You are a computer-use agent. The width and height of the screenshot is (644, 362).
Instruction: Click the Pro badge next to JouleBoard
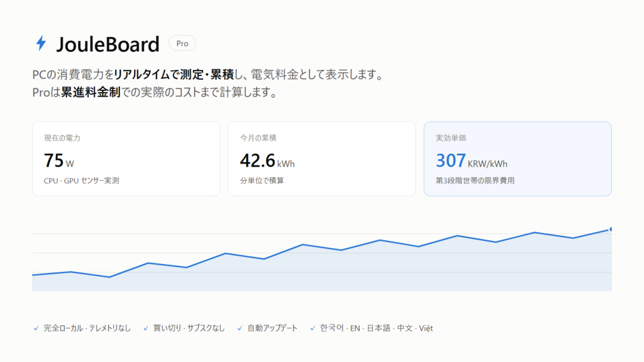click(183, 43)
